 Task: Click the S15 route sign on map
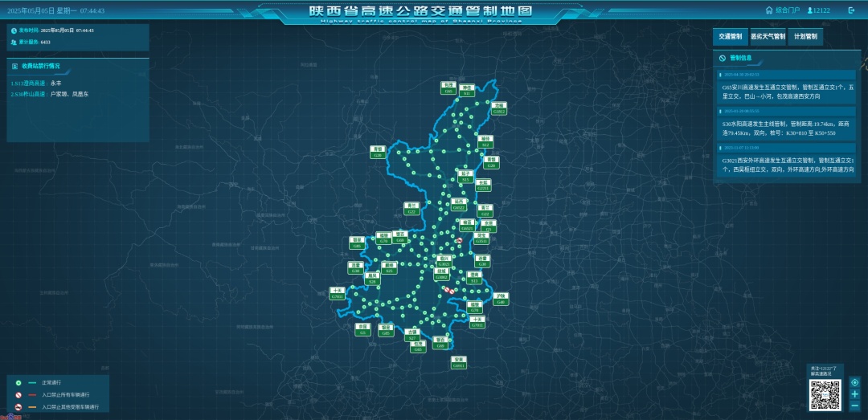[465, 177]
